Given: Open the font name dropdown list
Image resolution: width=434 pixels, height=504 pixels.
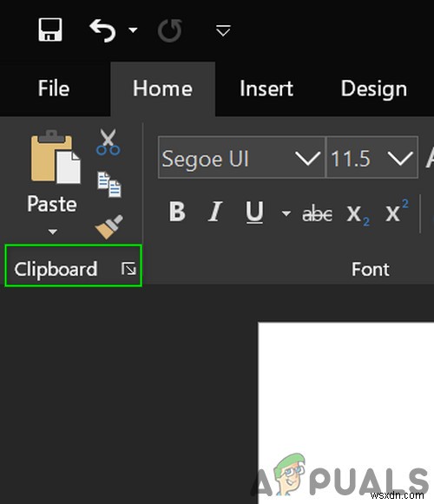Looking at the screenshot, I should point(308,158).
